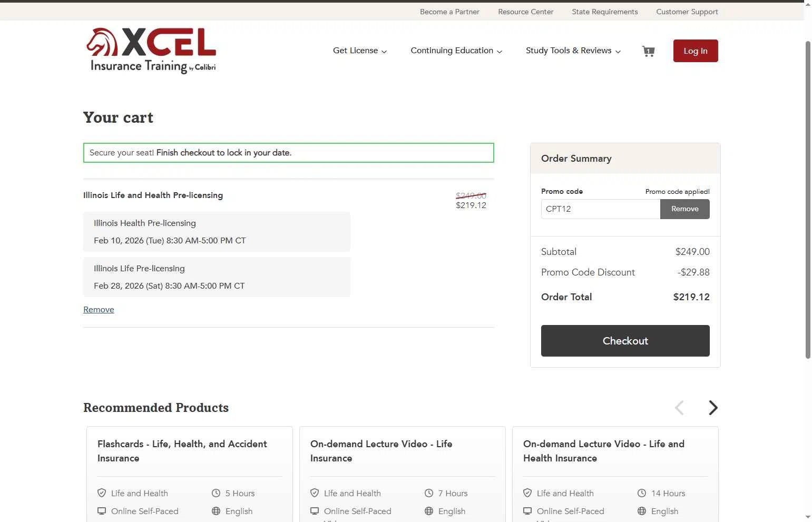812x522 pixels.
Task: Click the Log In button
Action: click(696, 51)
